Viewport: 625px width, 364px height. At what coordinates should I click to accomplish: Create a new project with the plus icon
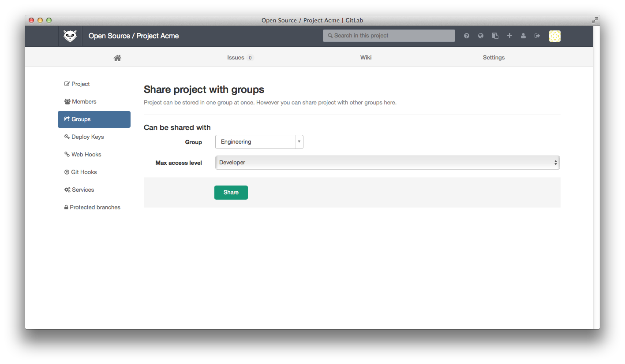(509, 36)
